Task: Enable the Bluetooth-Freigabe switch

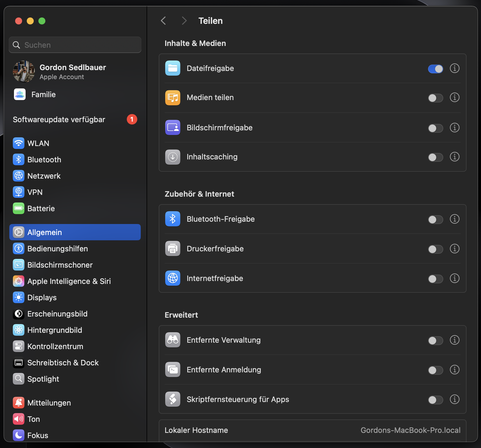Action: 435,219
